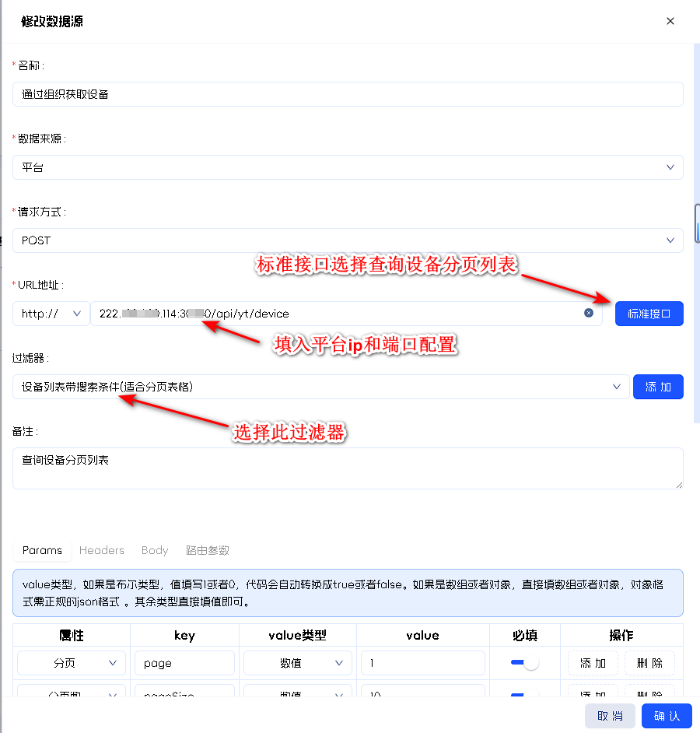Open the 路由参数 tab
This screenshot has width=700, height=733.
207,550
